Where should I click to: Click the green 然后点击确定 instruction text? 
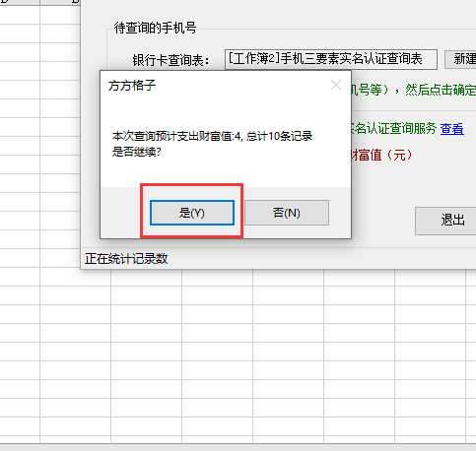coord(441,90)
